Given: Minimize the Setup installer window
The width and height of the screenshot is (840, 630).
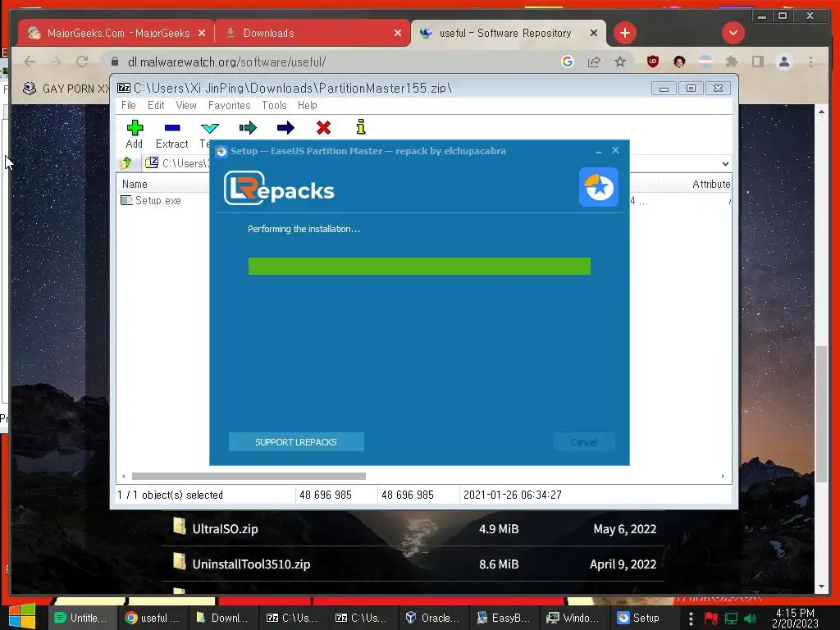Looking at the screenshot, I should click(598, 151).
